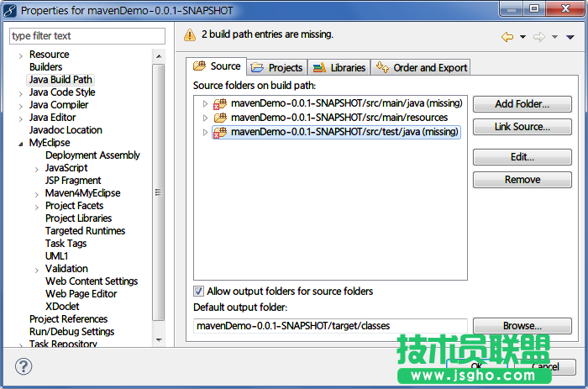Screen dimensions: 588x389
Task: Click the yellow warning icon in header
Action: [190, 35]
